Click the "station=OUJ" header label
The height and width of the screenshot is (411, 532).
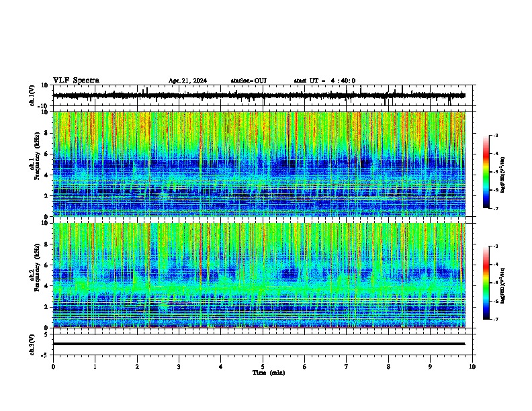click(249, 81)
